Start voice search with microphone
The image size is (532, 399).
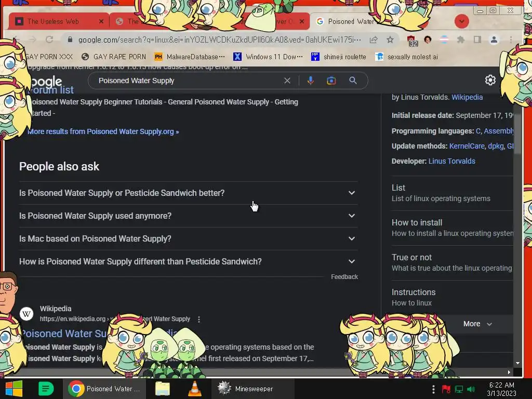pos(311,81)
